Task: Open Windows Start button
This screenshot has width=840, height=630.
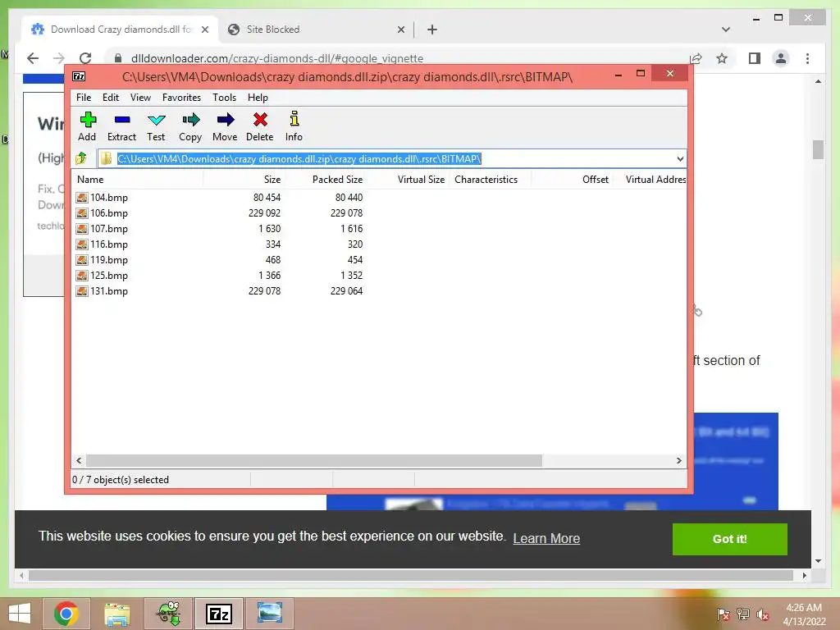Action: point(20,614)
